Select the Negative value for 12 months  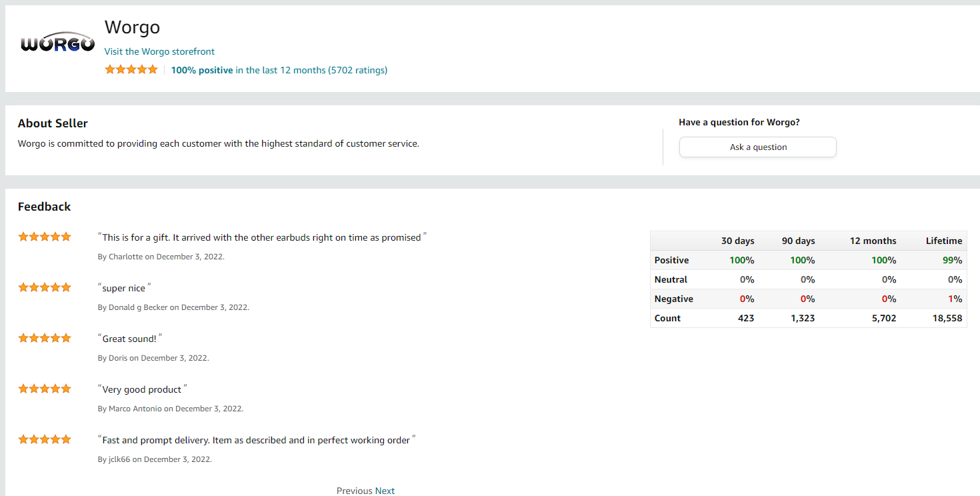point(889,299)
